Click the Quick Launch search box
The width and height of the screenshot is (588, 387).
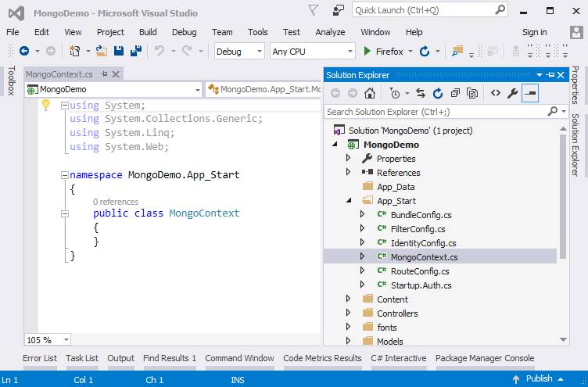pyautogui.click(x=429, y=10)
